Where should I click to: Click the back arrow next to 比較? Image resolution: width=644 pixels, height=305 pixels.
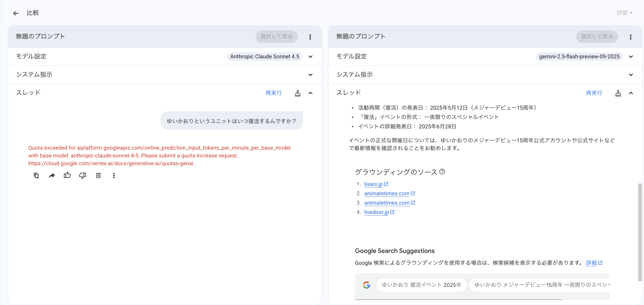tap(16, 13)
